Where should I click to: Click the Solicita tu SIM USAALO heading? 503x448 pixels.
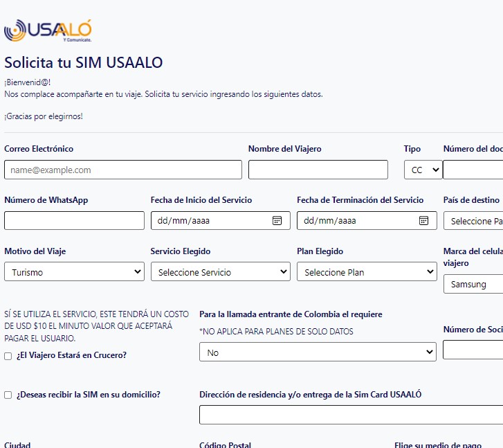84,62
